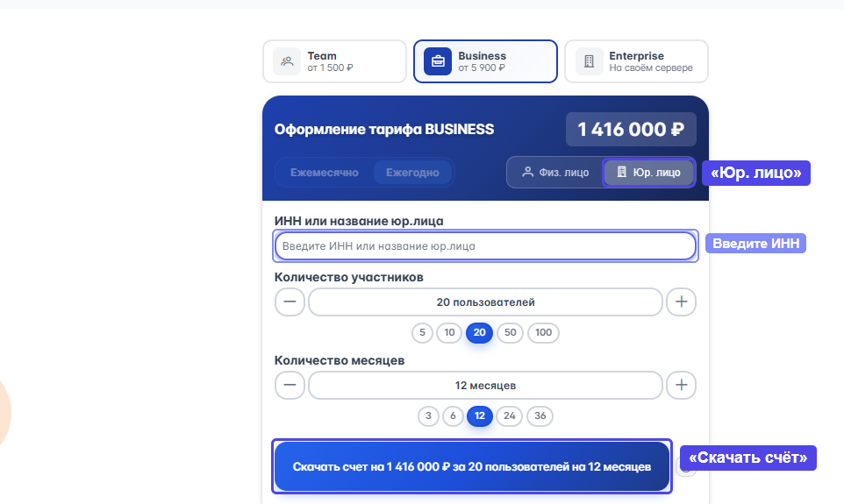Click the Business briefcase icon

437,61
